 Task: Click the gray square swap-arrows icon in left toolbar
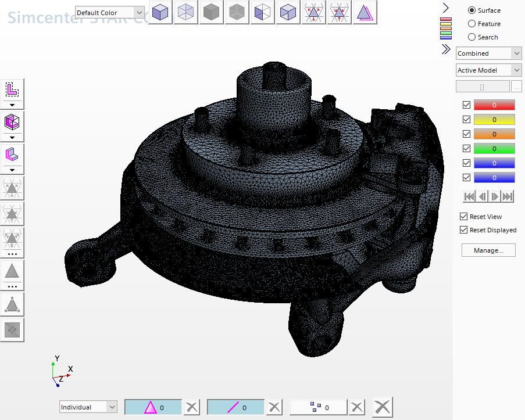pos(12,331)
